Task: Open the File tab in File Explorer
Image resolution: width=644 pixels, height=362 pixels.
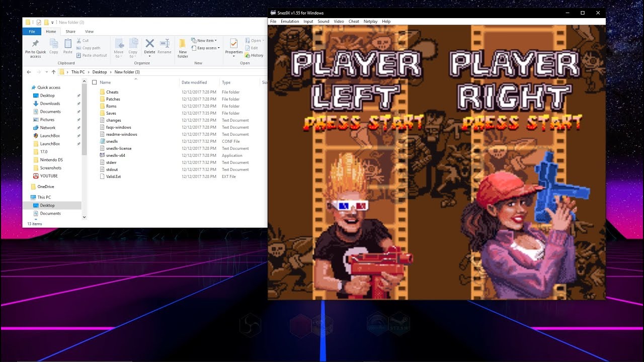Action: (32, 31)
